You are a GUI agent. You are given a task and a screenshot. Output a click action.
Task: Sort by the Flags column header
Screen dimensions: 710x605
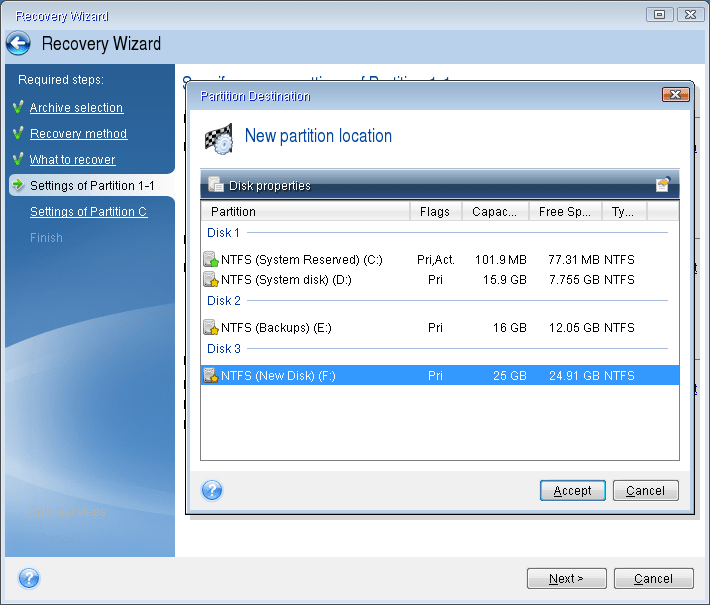435,211
